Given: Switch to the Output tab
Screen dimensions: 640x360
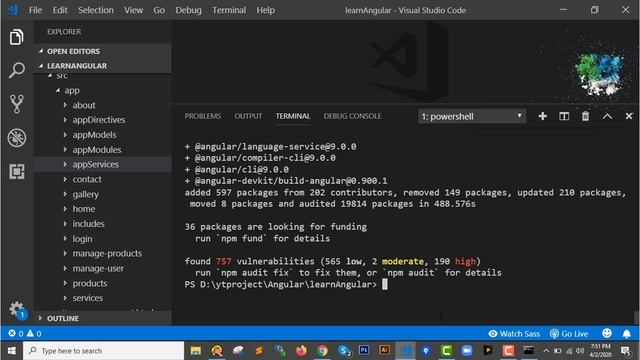Looking at the screenshot, I should click(248, 116).
